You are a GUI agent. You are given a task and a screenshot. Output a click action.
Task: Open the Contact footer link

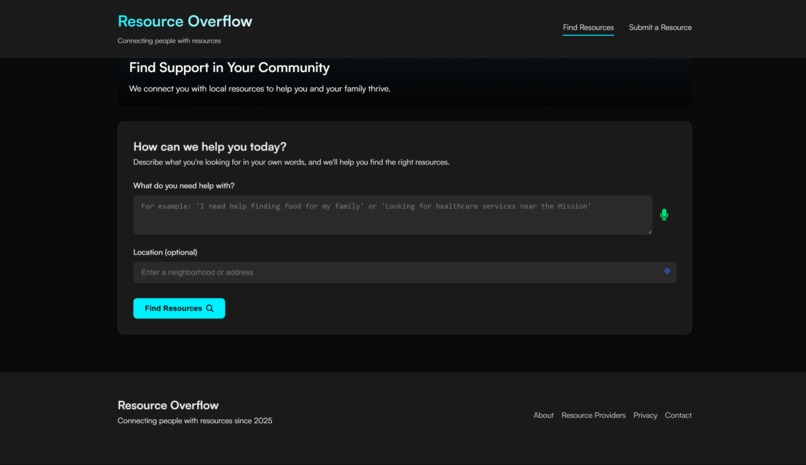pos(678,415)
